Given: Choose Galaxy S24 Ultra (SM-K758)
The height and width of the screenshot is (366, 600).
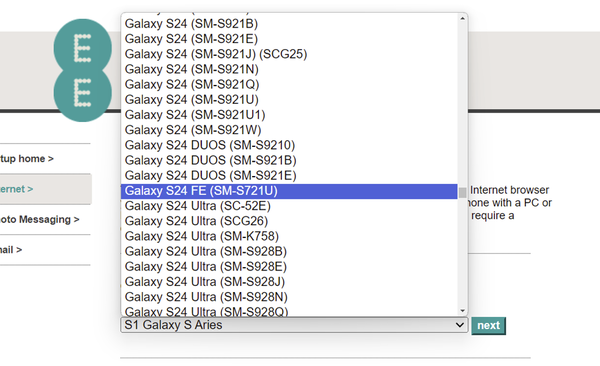Looking at the screenshot, I should (289, 237).
